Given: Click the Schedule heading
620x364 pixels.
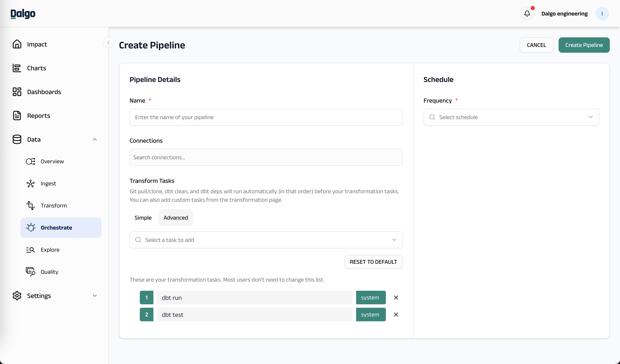Looking at the screenshot, I should coord(438,79).
